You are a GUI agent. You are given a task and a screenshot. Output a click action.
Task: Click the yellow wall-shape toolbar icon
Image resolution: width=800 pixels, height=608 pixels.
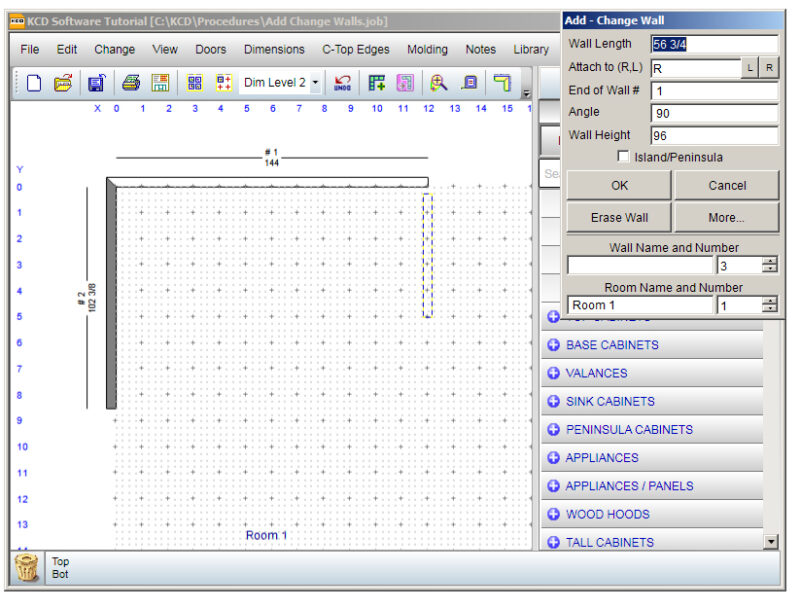pyautogui.click(x=502, y=83)
